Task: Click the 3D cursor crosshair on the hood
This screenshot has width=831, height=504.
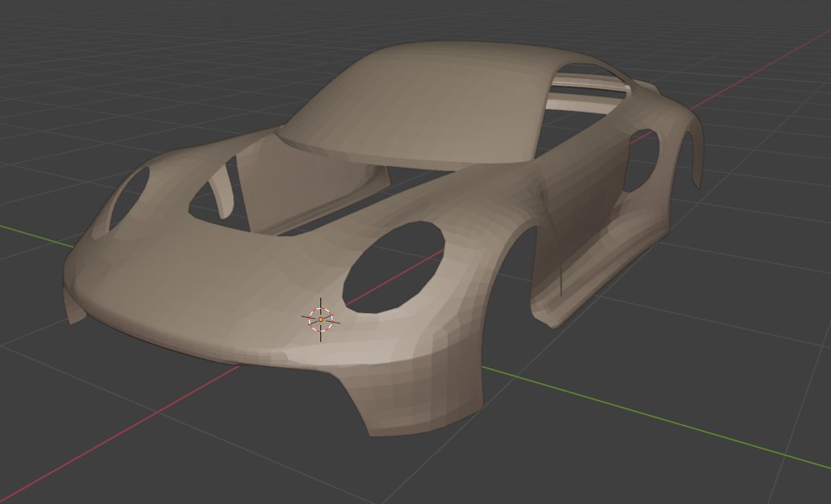Action: pos(320,319)
